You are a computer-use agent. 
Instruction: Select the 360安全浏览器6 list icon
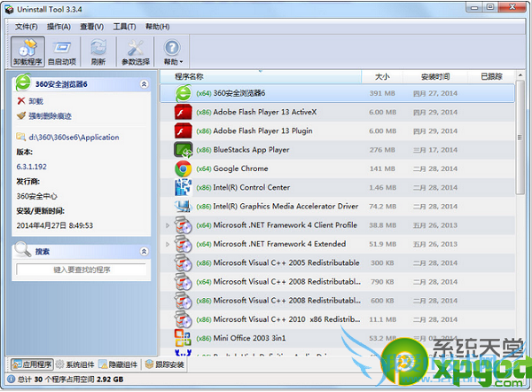point(184,93)
